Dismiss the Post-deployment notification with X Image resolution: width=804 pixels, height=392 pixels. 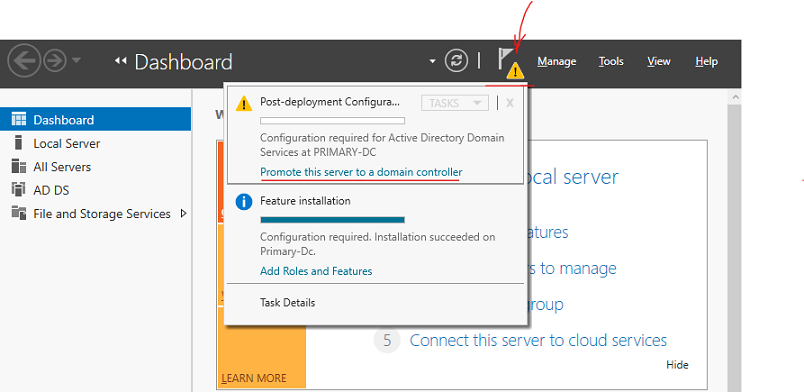click(x=510, y=103)
